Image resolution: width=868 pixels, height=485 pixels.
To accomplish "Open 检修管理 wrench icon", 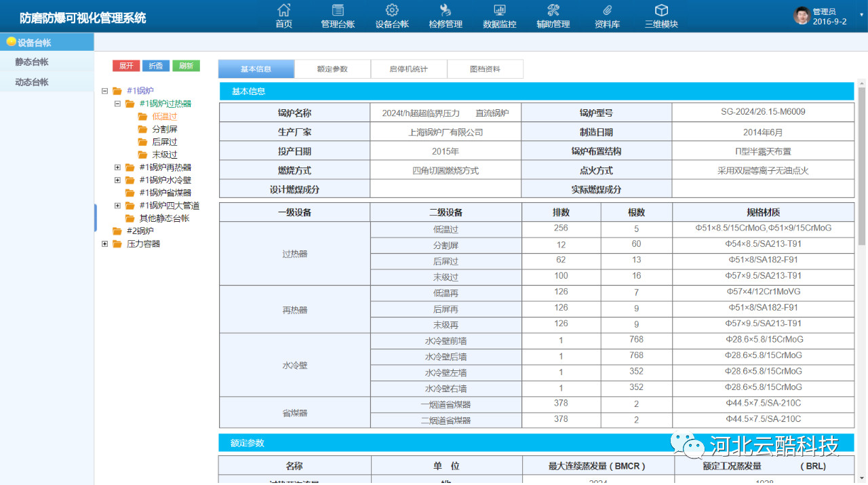I will coord(445,11).
